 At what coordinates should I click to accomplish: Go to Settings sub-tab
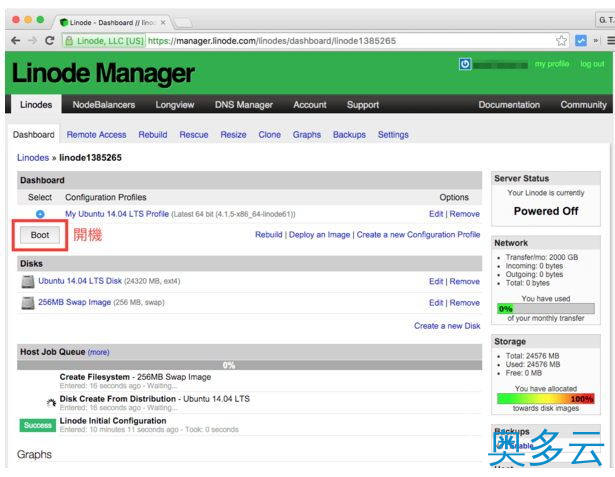tap(393, 135)
